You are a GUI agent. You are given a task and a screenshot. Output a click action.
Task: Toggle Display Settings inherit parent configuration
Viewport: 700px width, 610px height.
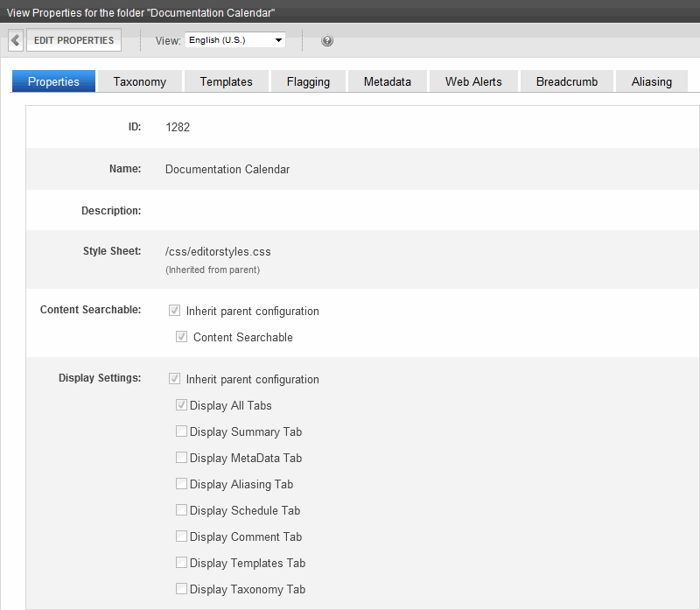[x=175, y=379]
